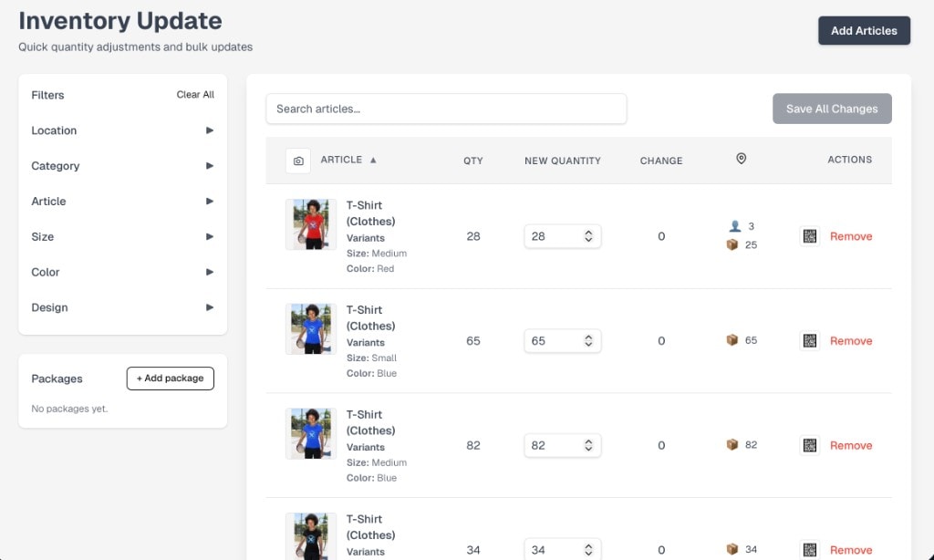Click Save All Changes

click(832, 109)
